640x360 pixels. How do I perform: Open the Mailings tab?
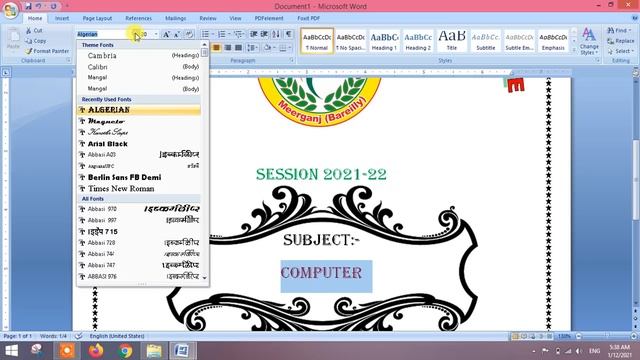[x=176, y=18]
